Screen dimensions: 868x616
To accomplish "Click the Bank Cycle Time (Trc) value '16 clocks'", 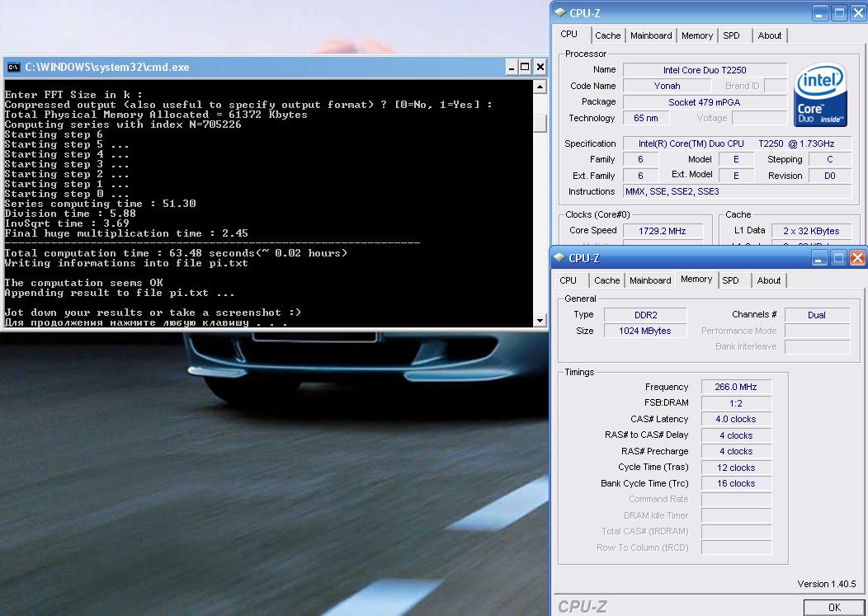I will point(736,483).
